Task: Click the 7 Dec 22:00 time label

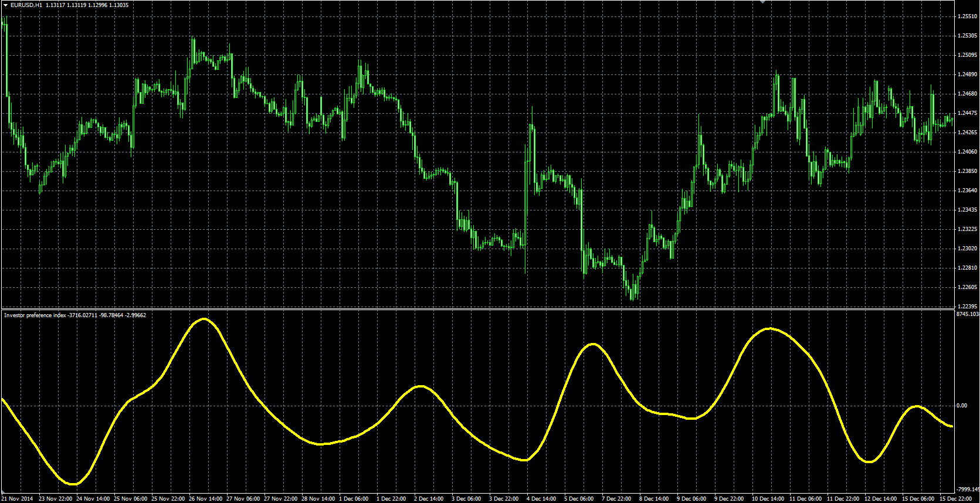Action: pos(617,499)
